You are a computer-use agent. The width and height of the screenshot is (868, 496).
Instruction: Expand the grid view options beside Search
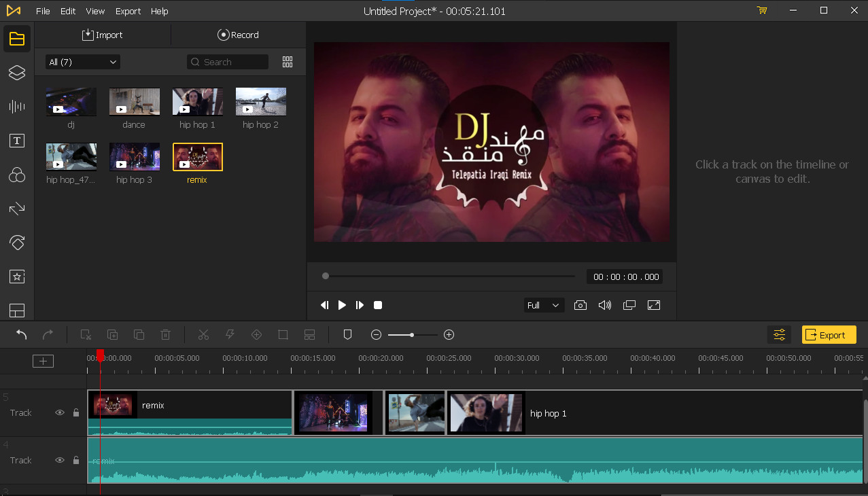287,61
